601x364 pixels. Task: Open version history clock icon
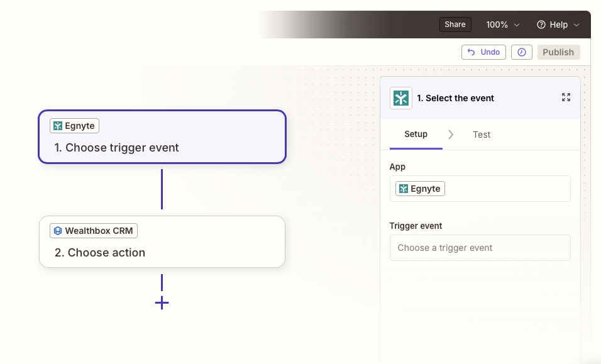pyautogui.click(x=522, y=52)
